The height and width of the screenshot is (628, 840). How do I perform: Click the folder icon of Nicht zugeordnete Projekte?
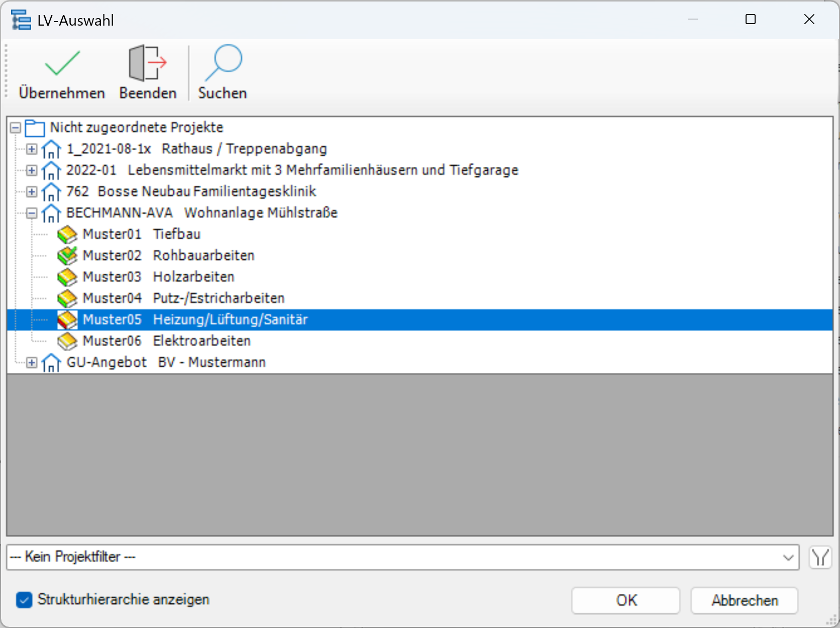click(x=35, y=128)
